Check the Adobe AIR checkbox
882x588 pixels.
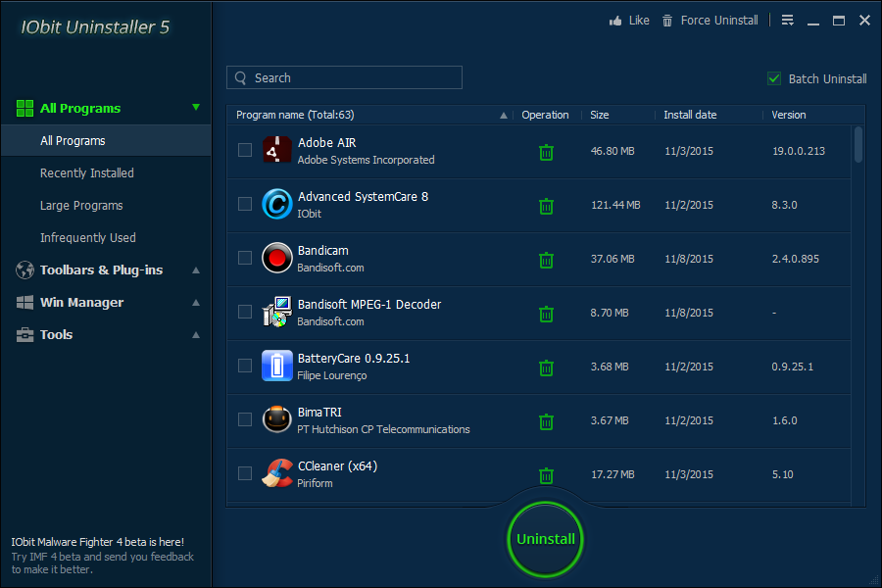click(x=245, y=150)
